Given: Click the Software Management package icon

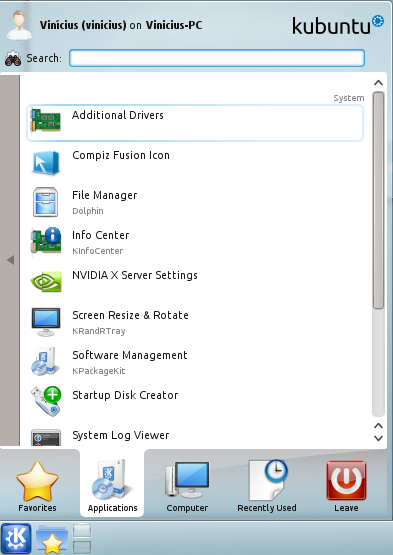Looking at the screenshot, I should [x=45, y=361].
